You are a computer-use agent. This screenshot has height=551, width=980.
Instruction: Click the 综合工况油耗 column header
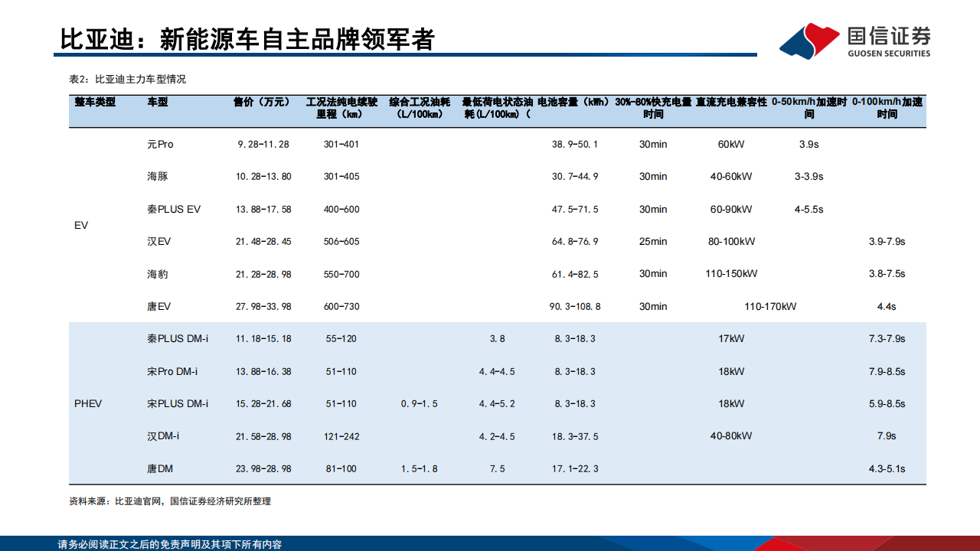tap(419, 108)
